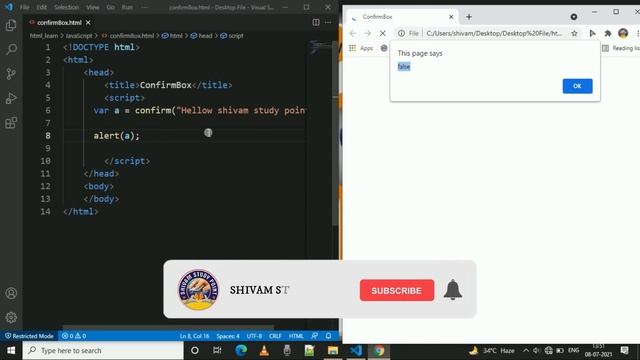Open the View menu in VS Code
The image size is (640, 360).
click(x=93, y=7)
